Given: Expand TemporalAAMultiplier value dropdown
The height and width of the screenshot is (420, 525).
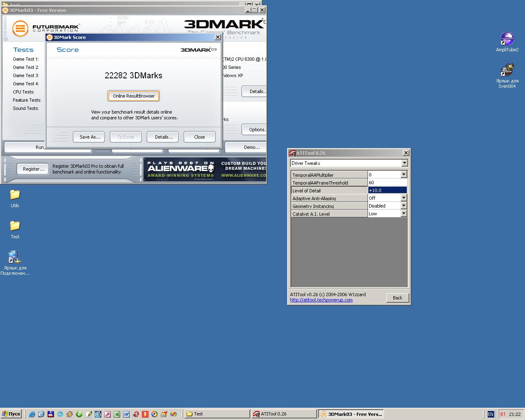Looking at the screenshot, I should [404, 175].
